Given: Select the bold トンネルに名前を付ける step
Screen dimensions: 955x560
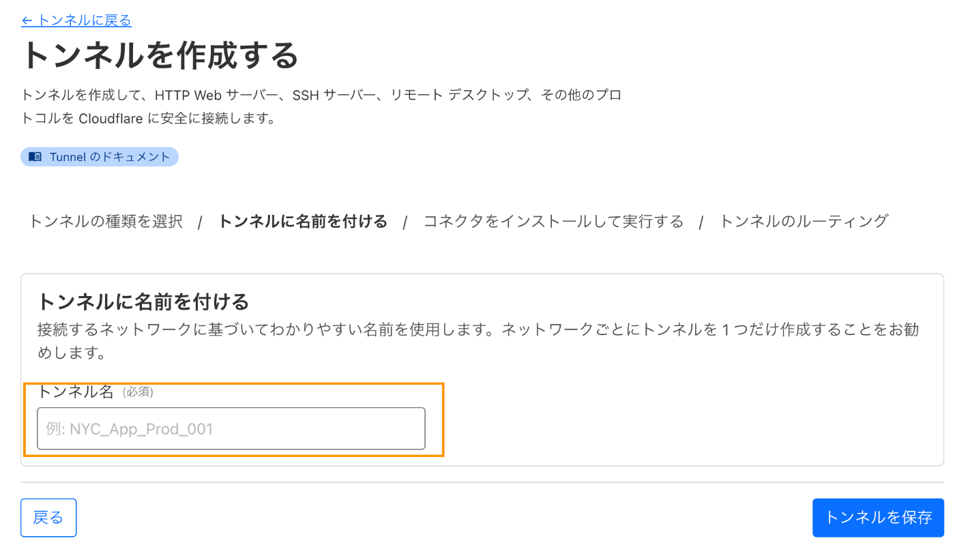Looking at the screenshot, I should tap(302, 221).
